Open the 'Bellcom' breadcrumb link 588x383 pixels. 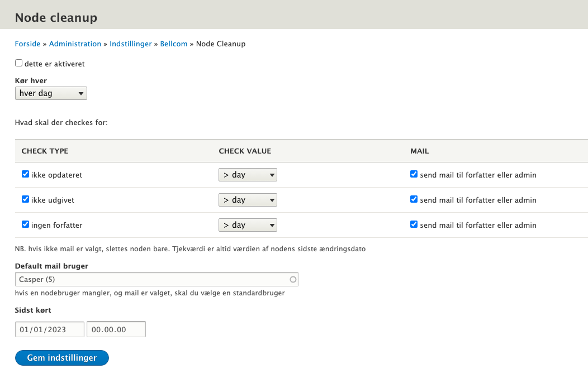coord(174,44)
